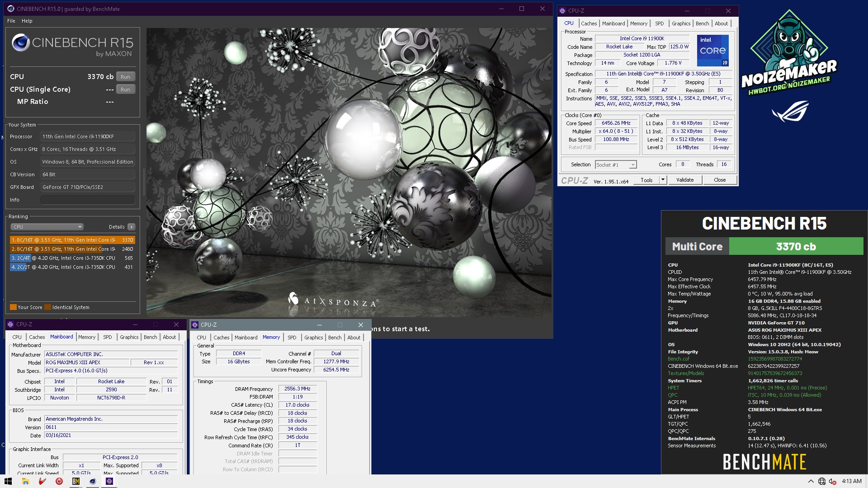Click the Info field in Your System

[x=88, y=200]
